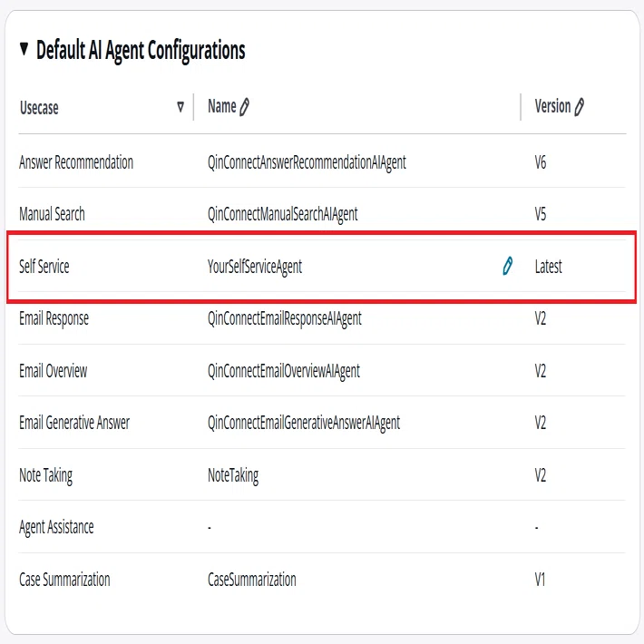Click the CaseSummarization agent name
The height and width of the screenshot is (644, 644).
(x=252, y=580)
